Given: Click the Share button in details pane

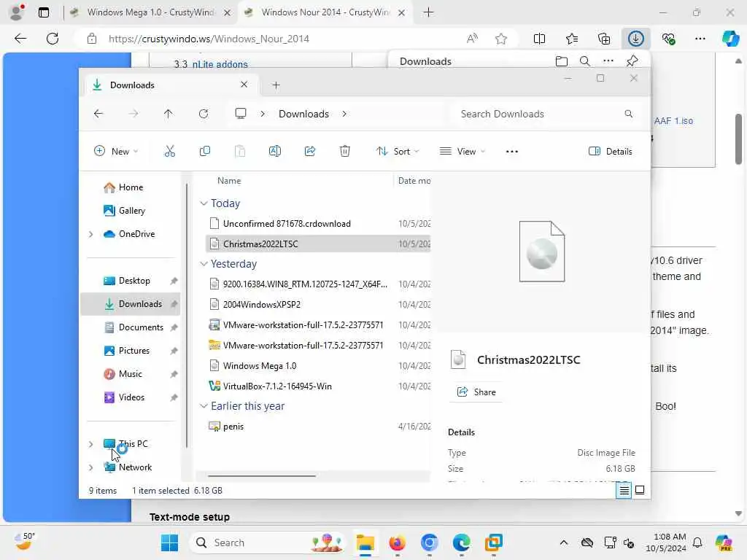Looking at the screenshot, I should pyautogui.click(x=476, y=392).
